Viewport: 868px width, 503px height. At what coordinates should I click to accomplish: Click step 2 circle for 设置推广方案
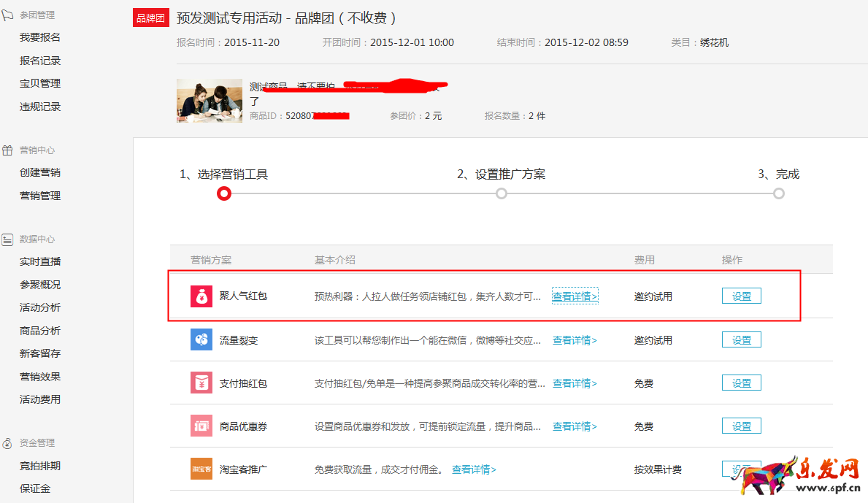pyautogui.click(x=501, y=193)
